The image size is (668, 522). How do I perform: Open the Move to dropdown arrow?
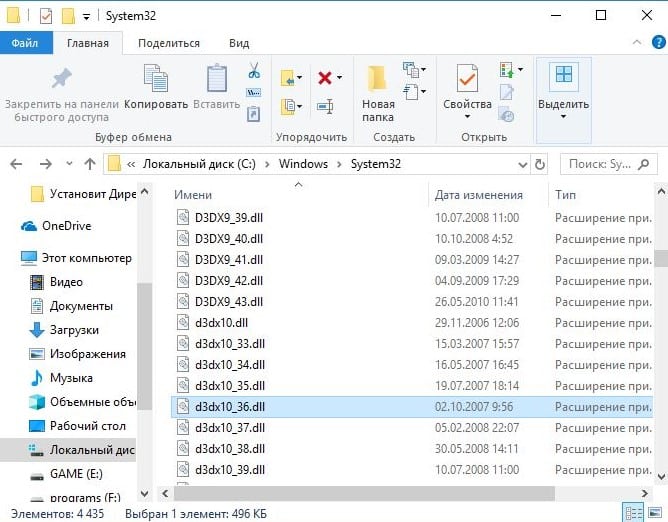(299, 78)
